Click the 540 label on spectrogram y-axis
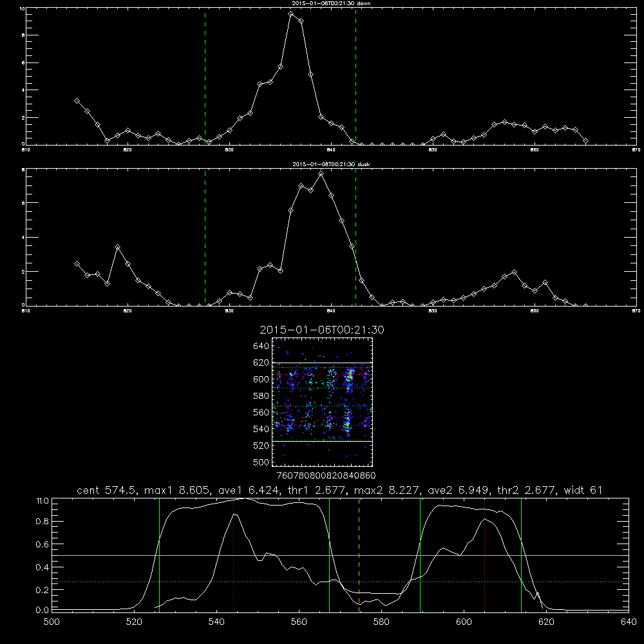Image resolution: width=644 pixels, height=644 pixels. point(261,429)
